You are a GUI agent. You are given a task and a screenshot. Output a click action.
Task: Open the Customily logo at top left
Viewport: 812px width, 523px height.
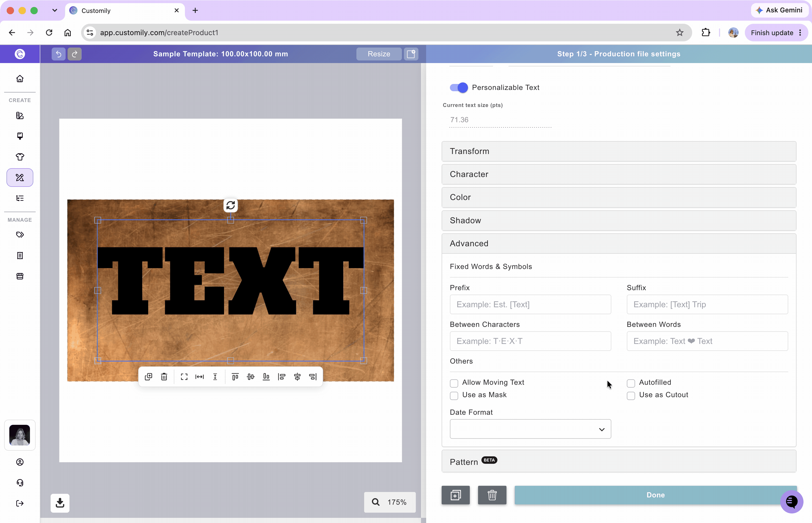click(20, 54)
